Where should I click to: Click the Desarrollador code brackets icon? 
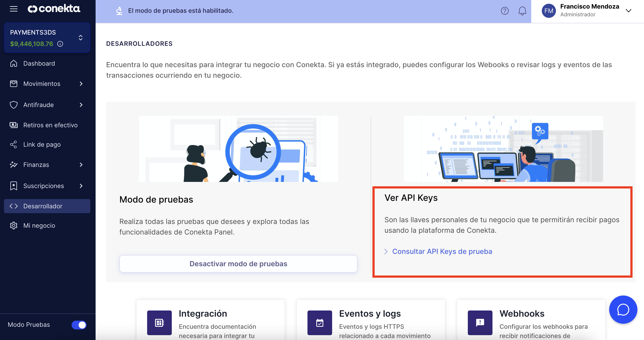click(x=13, y=206)
